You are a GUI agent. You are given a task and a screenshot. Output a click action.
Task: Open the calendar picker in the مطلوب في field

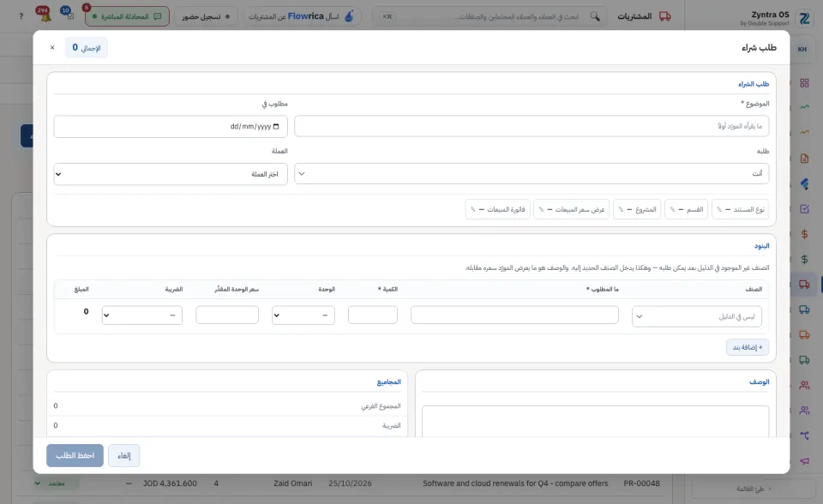[276, 127]
